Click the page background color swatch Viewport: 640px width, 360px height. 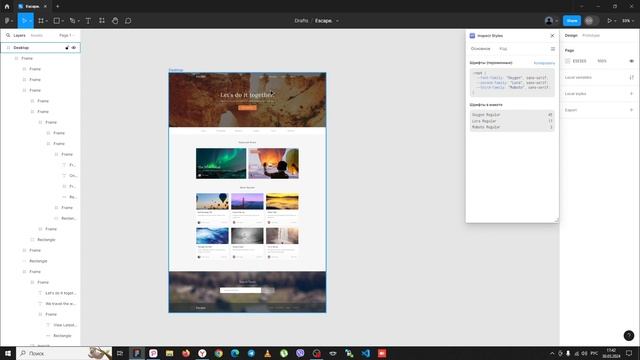pos(567,61)
